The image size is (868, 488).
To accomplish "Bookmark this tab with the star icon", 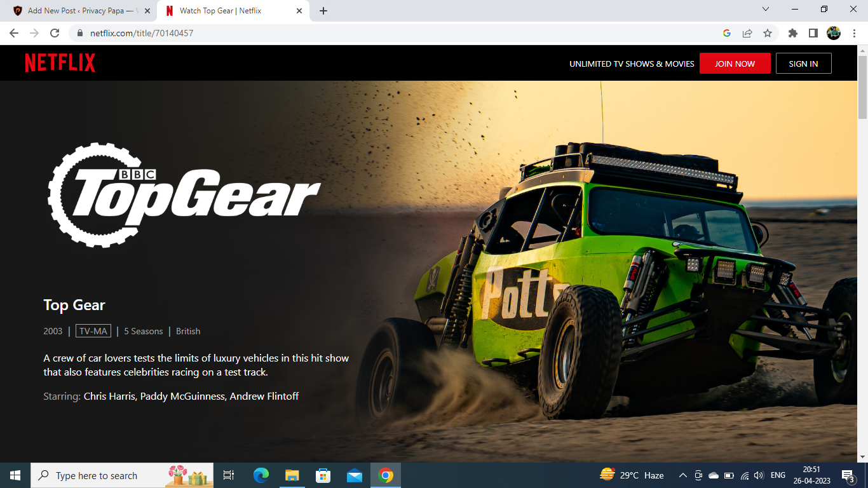I will 768,33.
